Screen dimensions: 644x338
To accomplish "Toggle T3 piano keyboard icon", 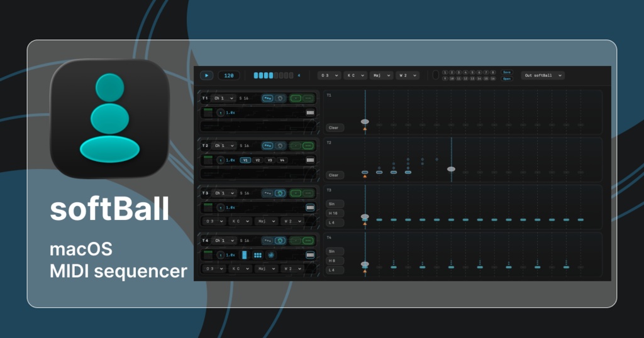I will [310, 207].
